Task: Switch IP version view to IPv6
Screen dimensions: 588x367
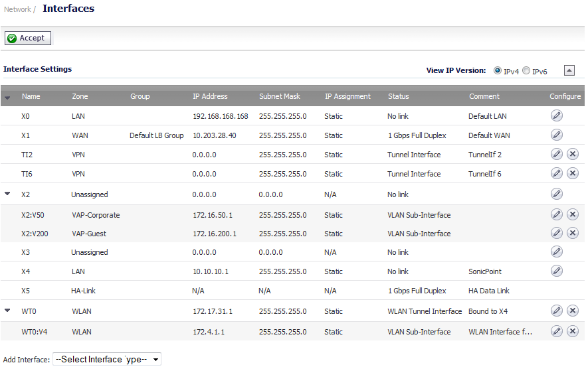Action: click(x=526, y=70)
